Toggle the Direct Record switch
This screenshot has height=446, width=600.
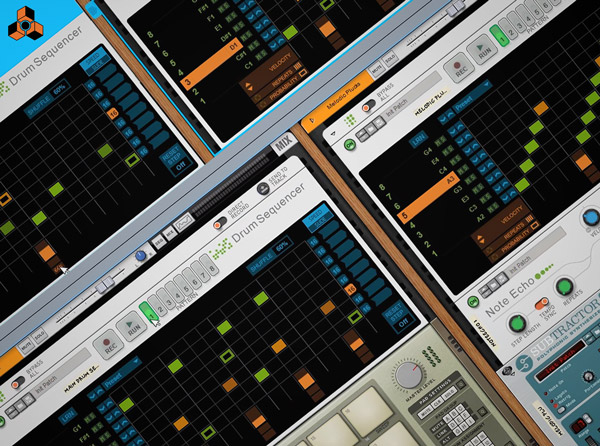[220, 223]
